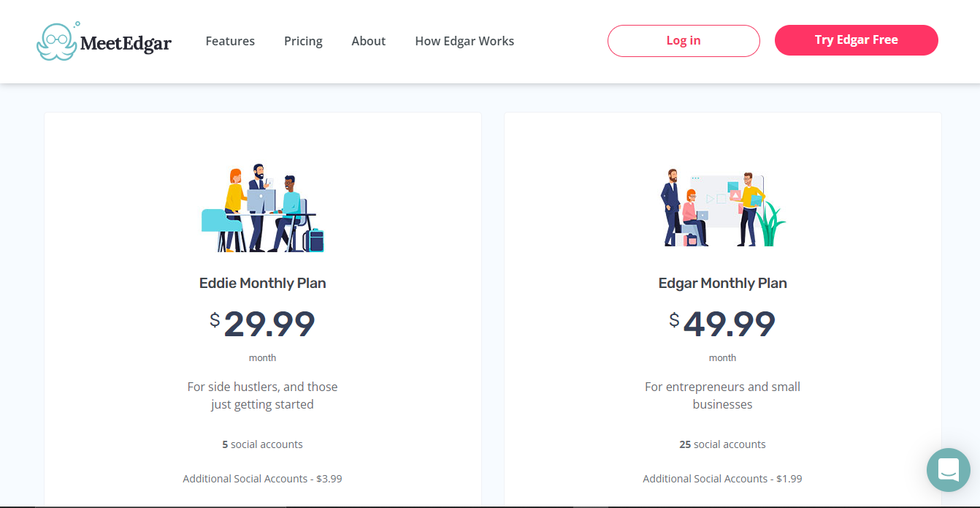Viewport: 980px width, 508px height.
Task: Open the chat widget bubble icon
Action: click(x=948, y=469)
